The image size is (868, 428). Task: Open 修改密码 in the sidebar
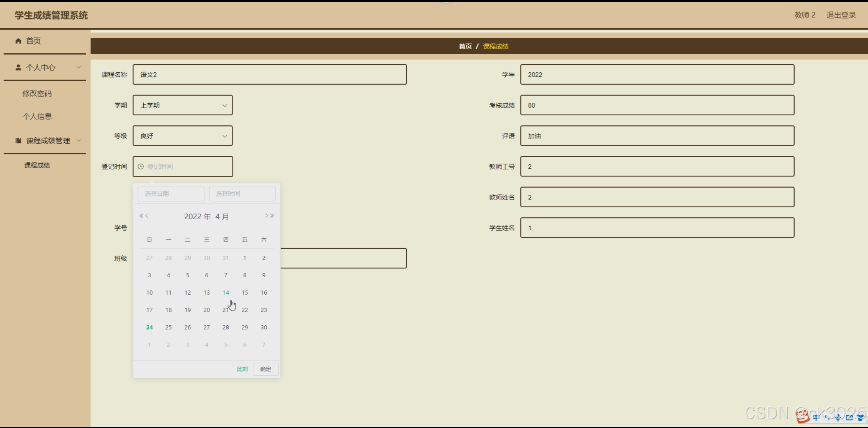pos(37,93)
